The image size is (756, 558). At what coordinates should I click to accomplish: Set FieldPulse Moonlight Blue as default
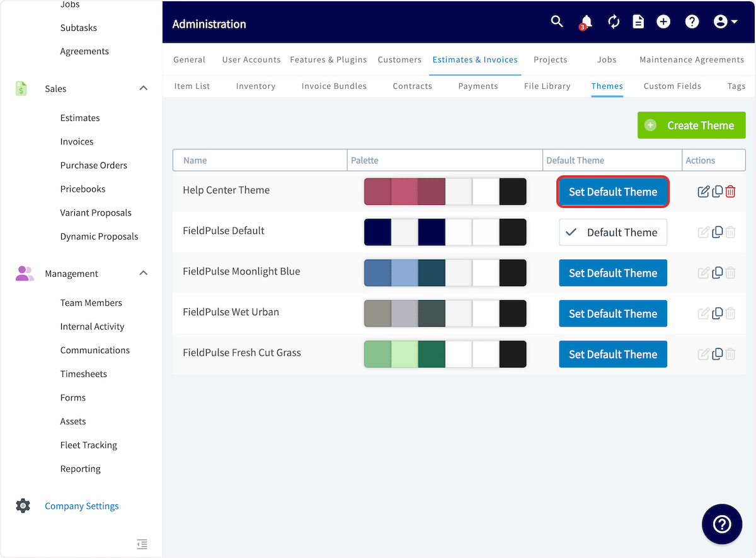(613, 273)
